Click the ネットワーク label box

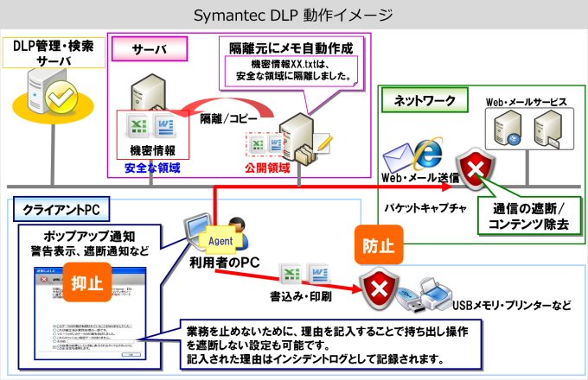click(425, 100)
